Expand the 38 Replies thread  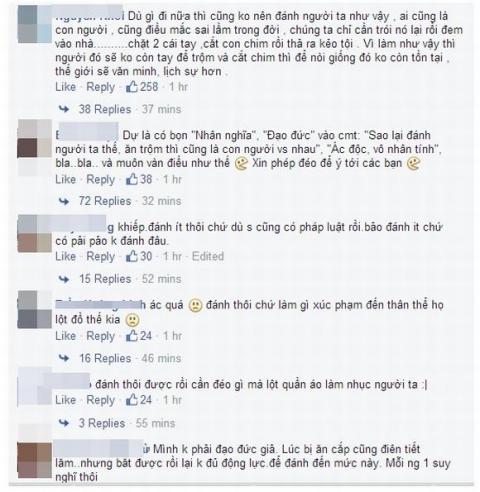coord(105,109)
